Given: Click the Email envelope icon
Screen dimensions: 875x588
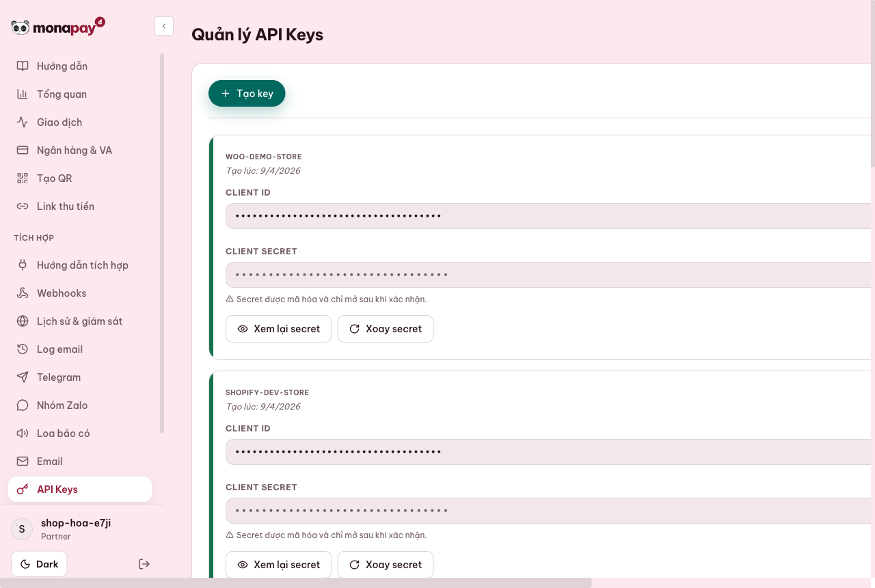Looking at the screenshot, I should coord(23,462).
